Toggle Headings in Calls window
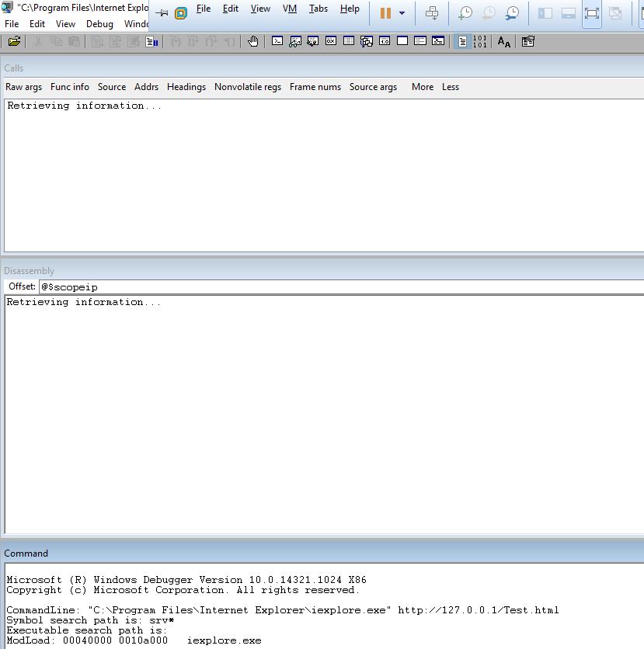This screenshot has width=644, height=649. (x=186, y=87)
